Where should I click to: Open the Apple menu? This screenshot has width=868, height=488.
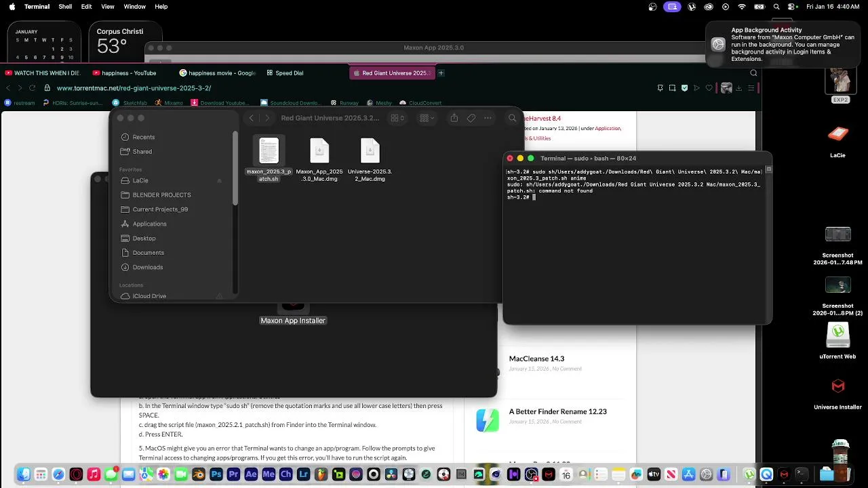pos(12,7)
